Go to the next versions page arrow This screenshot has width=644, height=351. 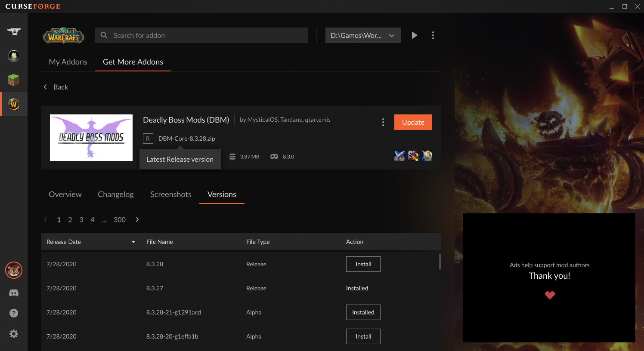click(137, 219)
